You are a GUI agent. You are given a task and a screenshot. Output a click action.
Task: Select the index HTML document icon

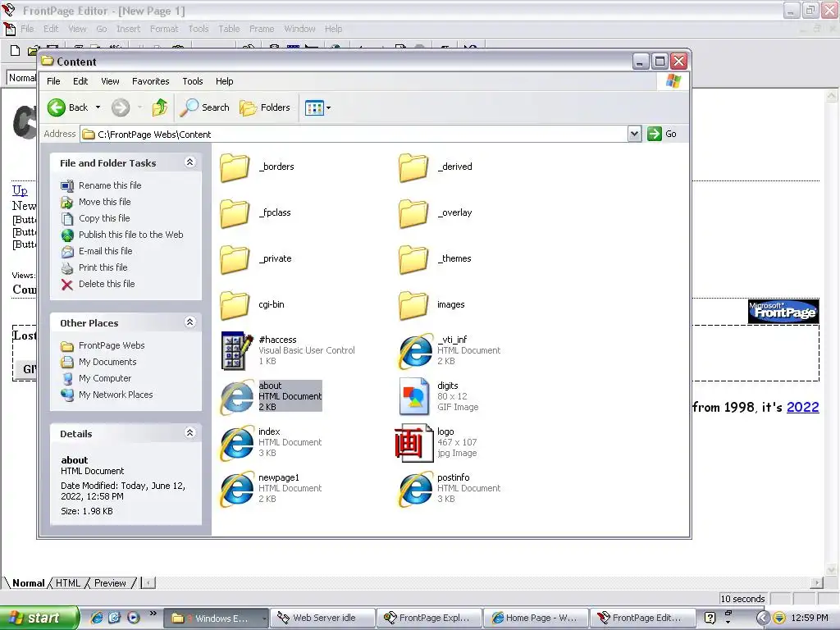237,443
